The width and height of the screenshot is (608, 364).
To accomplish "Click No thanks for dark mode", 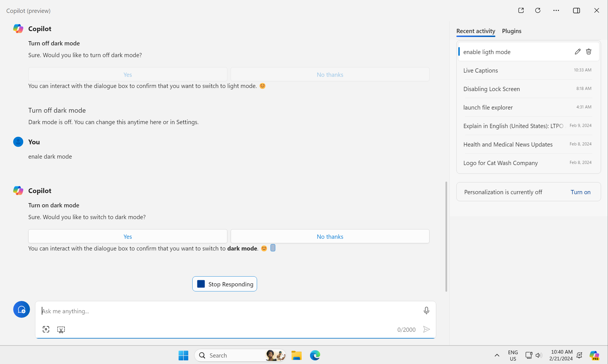I will point(330,236).
